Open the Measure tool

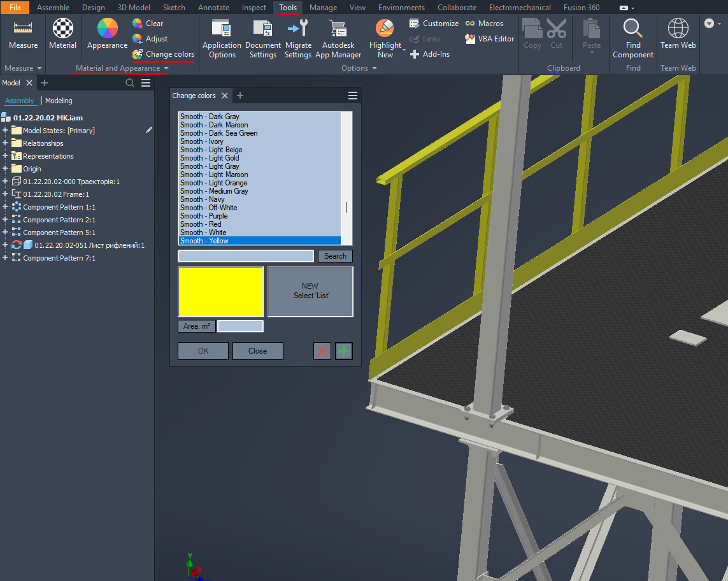click(23, 34)
